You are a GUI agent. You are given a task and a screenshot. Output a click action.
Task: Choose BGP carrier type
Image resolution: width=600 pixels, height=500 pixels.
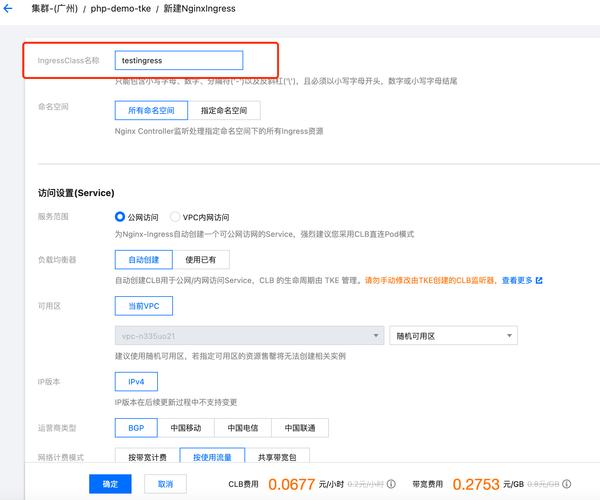click(136, 428)
